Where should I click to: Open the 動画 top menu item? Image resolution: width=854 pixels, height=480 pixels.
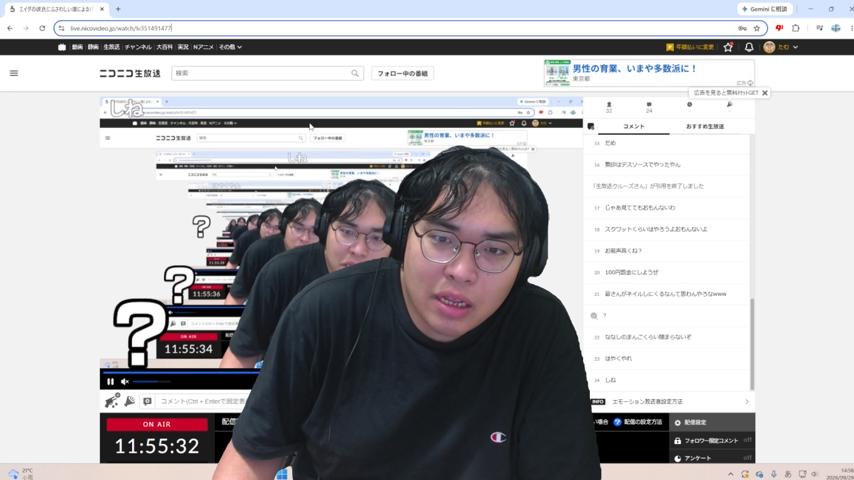(77, 47)
